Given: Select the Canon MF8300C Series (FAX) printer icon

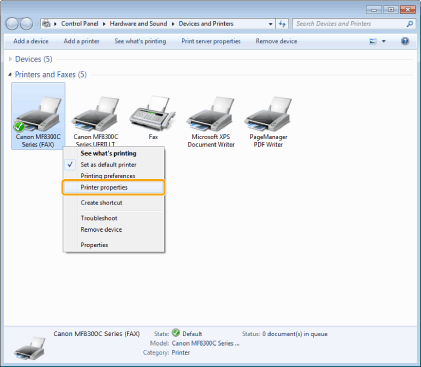Looking at the screenshot, I should 38,116.
